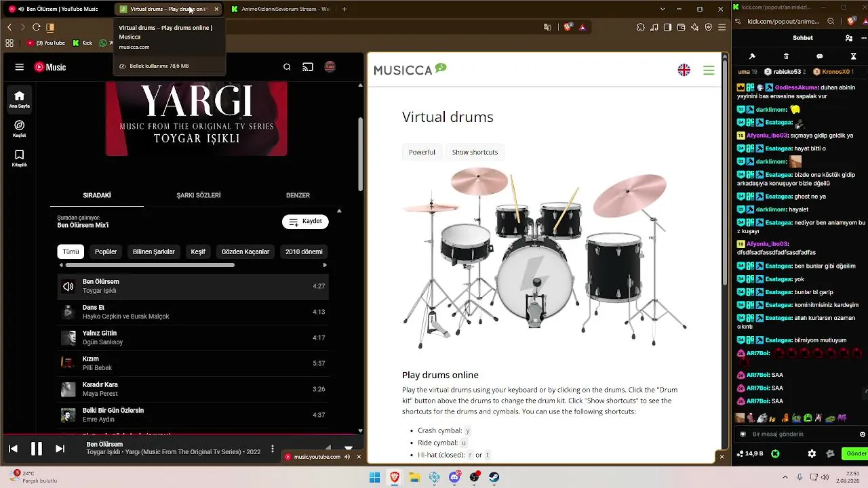This screenshot has height=488, width=868.
Task: Go to Ana Sayfa in the sidebar
Action: tap(19, 99)
